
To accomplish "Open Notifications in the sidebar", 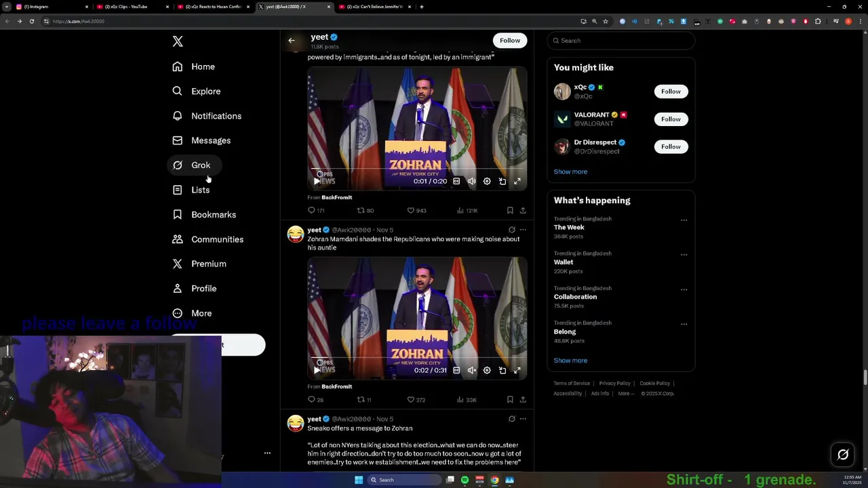I will pos(206,116).
